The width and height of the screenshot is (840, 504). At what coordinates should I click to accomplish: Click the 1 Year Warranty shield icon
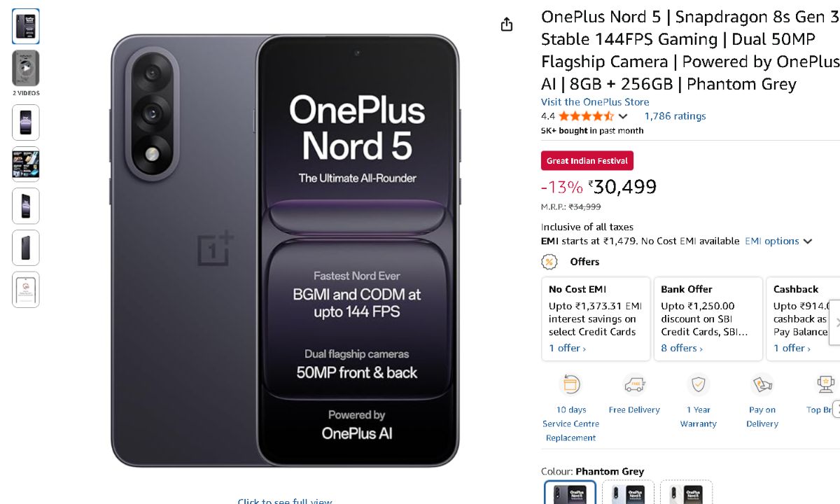tap(698, 385)
